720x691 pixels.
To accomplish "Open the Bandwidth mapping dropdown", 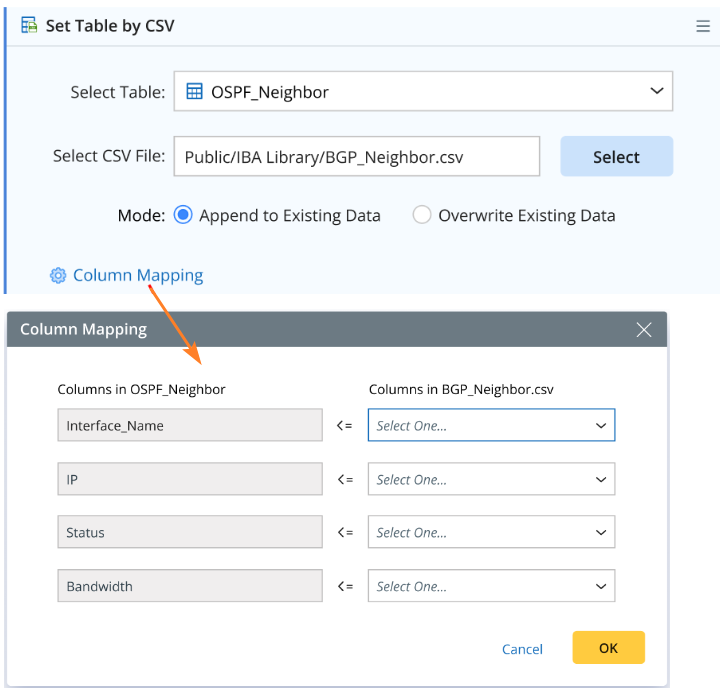I will click(491, 586).
